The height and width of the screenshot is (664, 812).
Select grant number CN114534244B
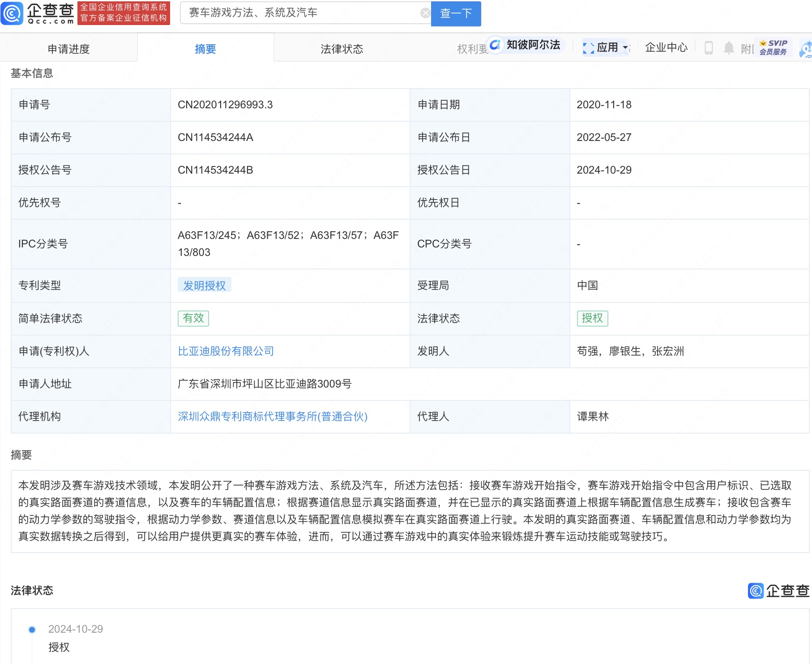[215, 170]
